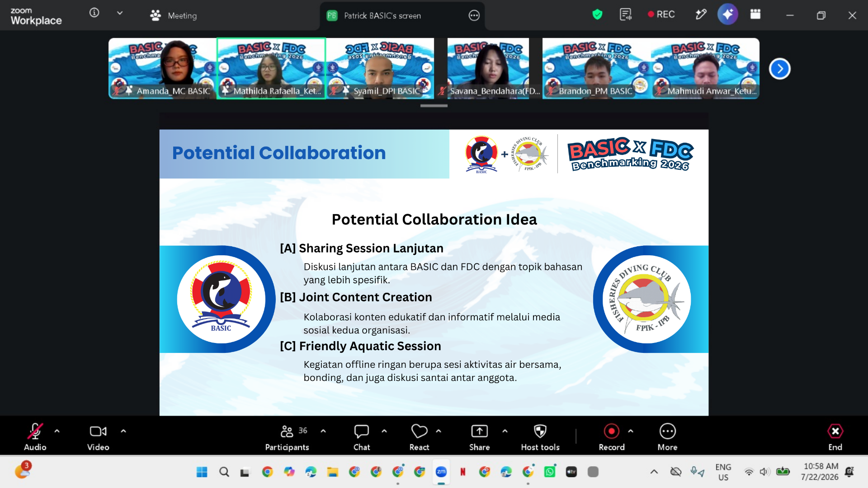The width and height of the screenshot is (868, 488).
Task: Select Syamil_DPI BASIC video thumbnail
Action: pos(380,68)
